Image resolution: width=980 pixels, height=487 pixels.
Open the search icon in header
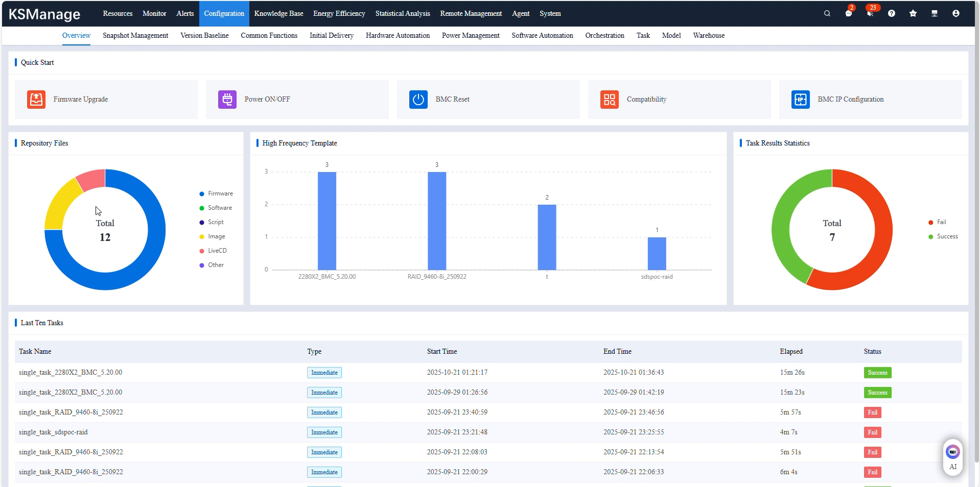pyautogui.click(x=827, y=14)
